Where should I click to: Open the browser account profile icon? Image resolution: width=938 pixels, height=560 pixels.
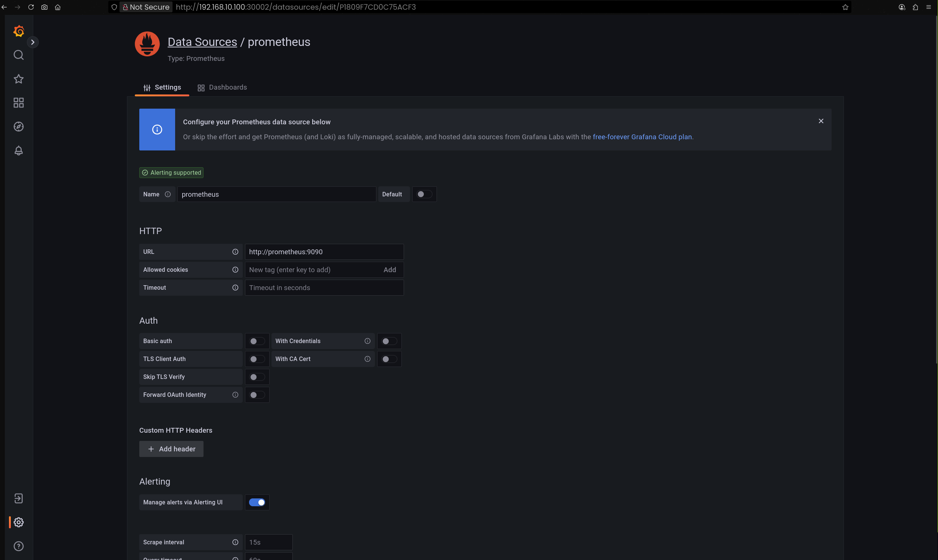902,7
